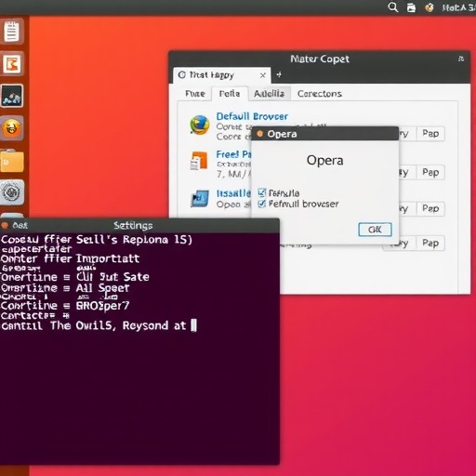Close the Ttat Happy tab
This screenshot has height=476, width=476.
pos(263,75)
